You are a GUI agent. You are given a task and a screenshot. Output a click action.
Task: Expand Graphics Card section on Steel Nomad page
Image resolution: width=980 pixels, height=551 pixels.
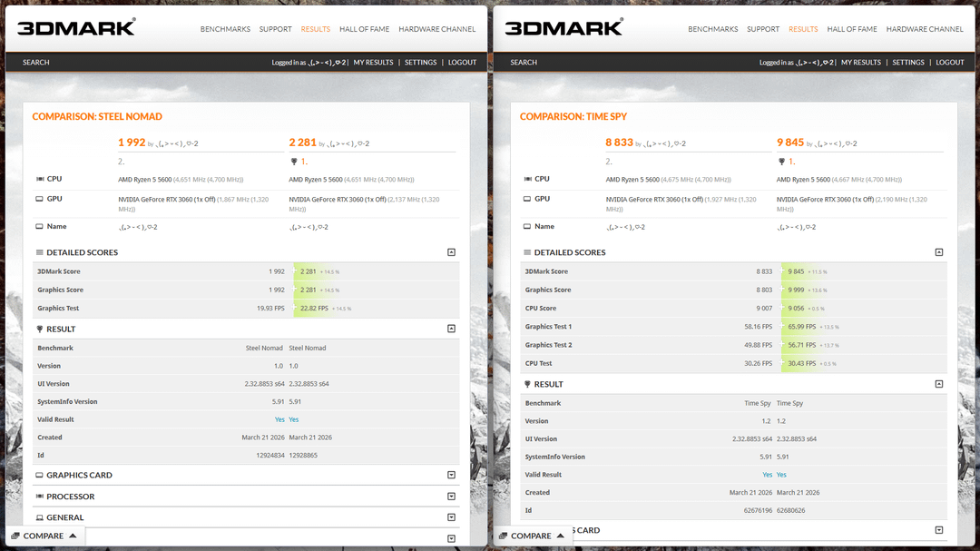451,475
